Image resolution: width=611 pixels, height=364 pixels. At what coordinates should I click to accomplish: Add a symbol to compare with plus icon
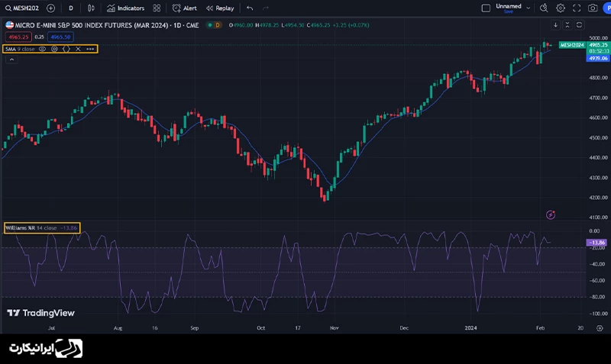tap(50, 8)
